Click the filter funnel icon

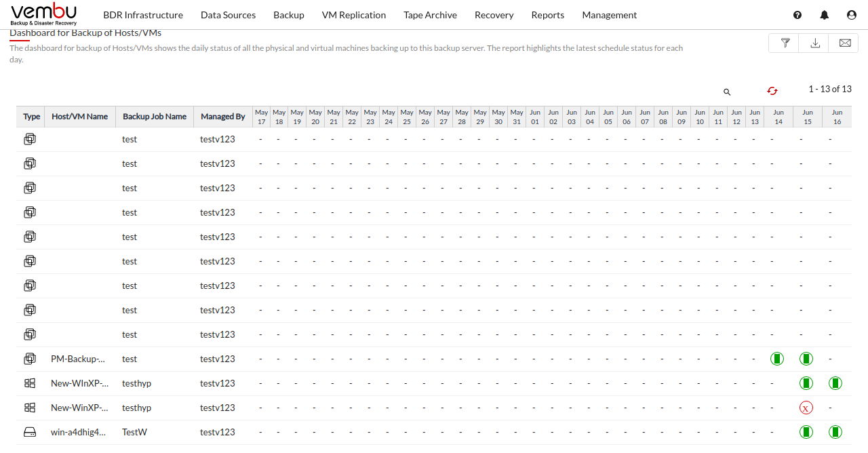pyautogui.click(x=785, y=43)
